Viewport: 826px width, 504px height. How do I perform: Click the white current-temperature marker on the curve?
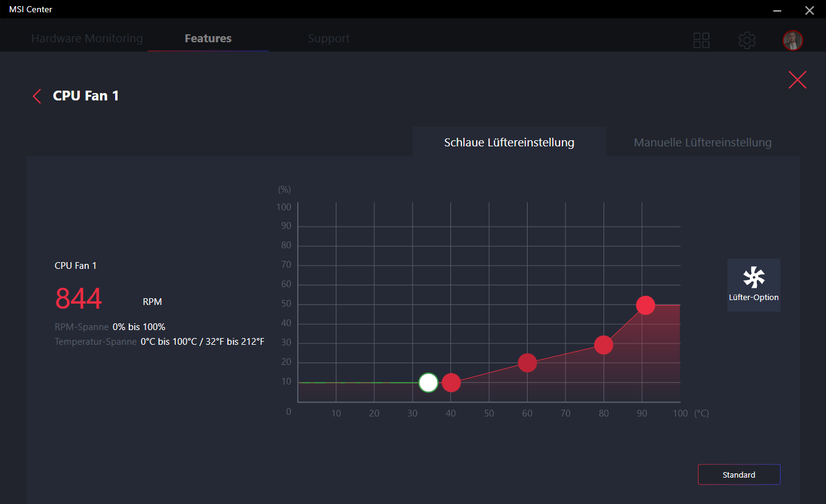point(428,383)
